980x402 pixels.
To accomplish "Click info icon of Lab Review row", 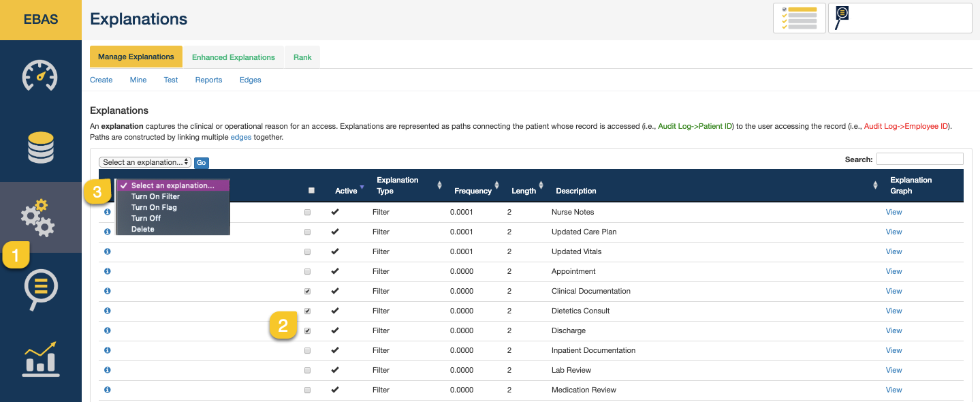I will coord(107,370).
